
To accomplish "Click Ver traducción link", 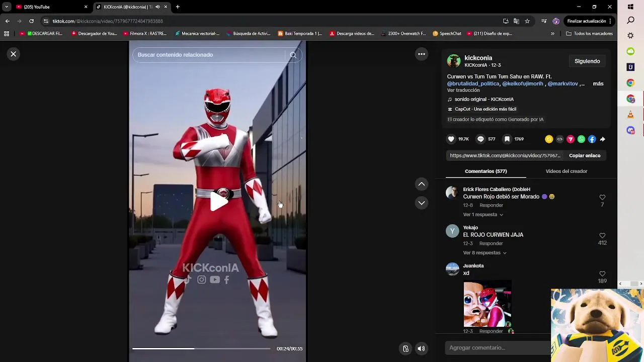I will 463,90.
